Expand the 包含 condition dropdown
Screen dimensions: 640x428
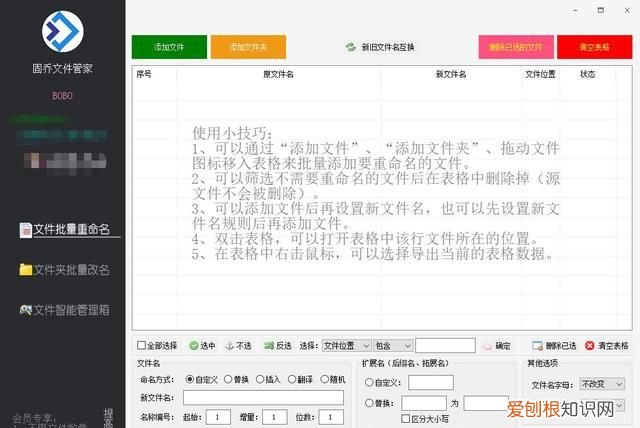click(392, 345)
